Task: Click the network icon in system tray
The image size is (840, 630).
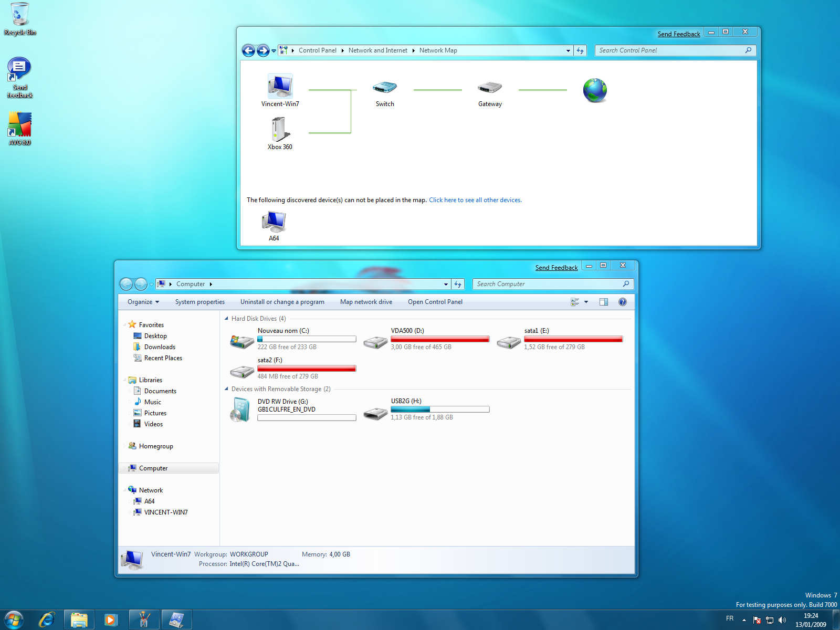Action: pos(770,620)
